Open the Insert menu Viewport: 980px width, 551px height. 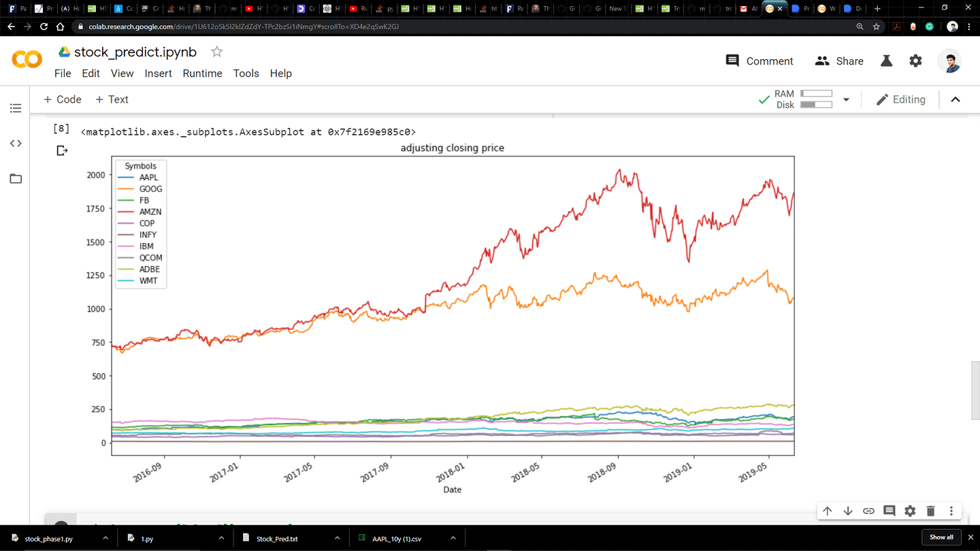pos(158,73)
